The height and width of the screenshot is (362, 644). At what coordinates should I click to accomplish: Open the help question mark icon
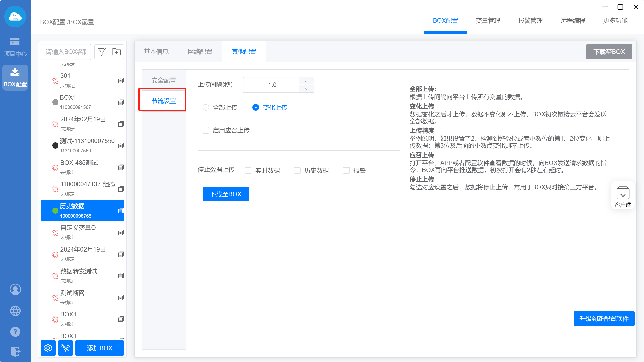tap(15, 332)
